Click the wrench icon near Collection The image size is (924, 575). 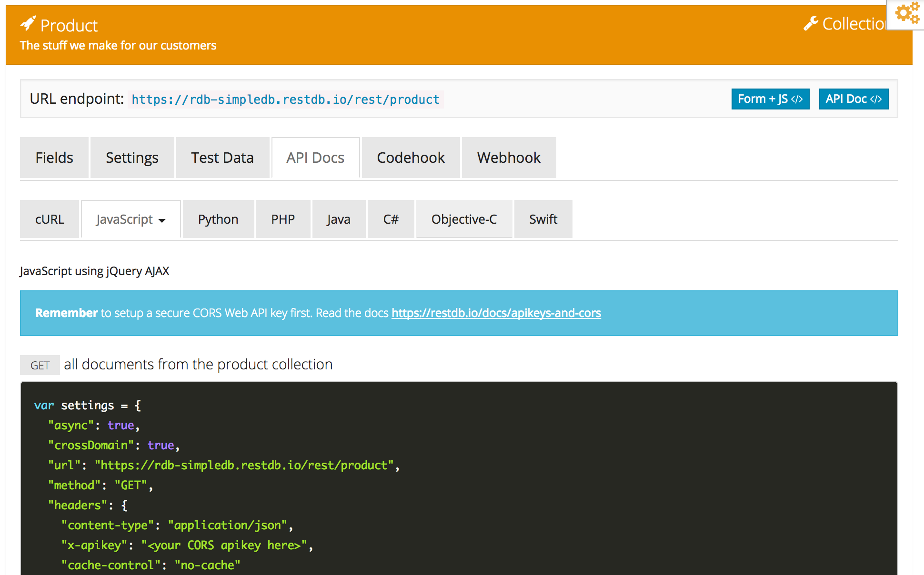[x=811, y=23]
